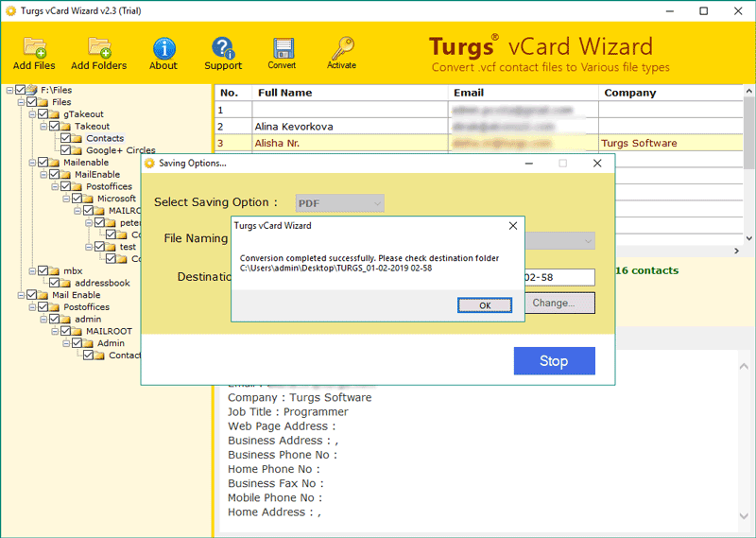
Task: Close the Saving Options dialog
Action: coord(597,164)
